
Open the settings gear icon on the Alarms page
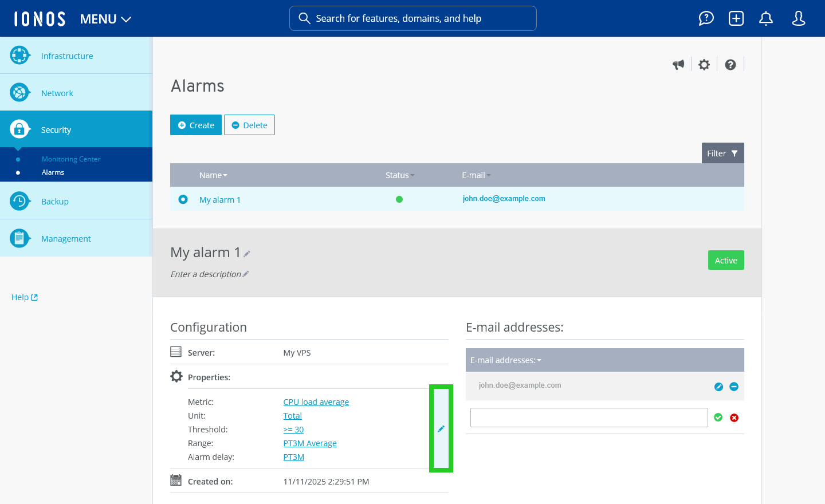(704, 64)
